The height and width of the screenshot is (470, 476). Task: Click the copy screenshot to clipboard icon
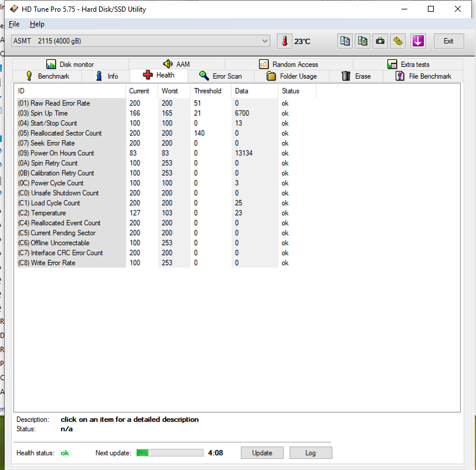[362, 41]
